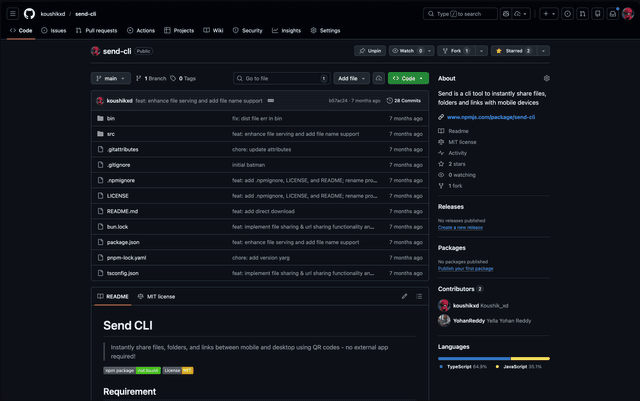Focus the Go to file input

tap(282, 78)
